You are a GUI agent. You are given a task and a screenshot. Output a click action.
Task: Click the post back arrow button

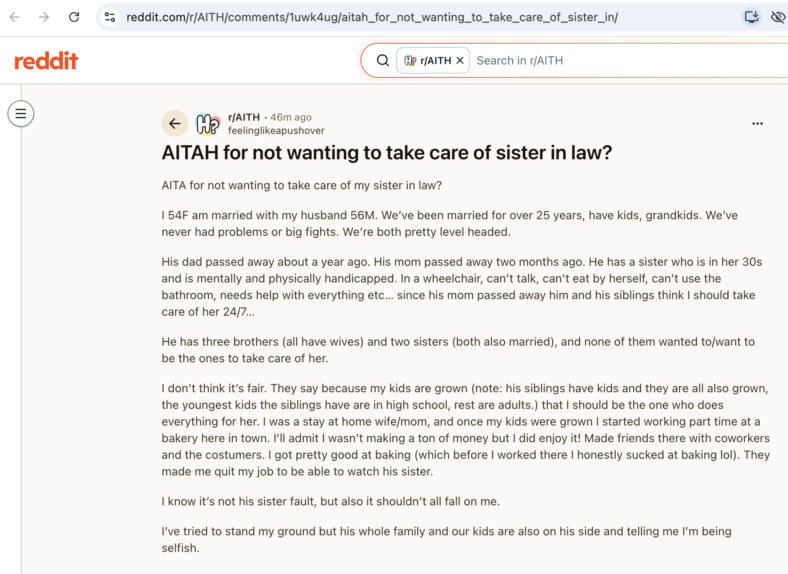[x=174, y=123]
